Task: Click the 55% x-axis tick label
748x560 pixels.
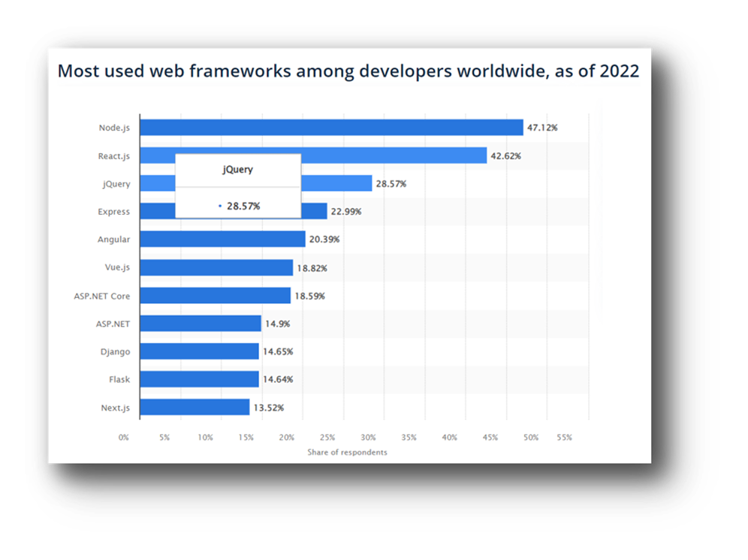Action: (564, 438)
